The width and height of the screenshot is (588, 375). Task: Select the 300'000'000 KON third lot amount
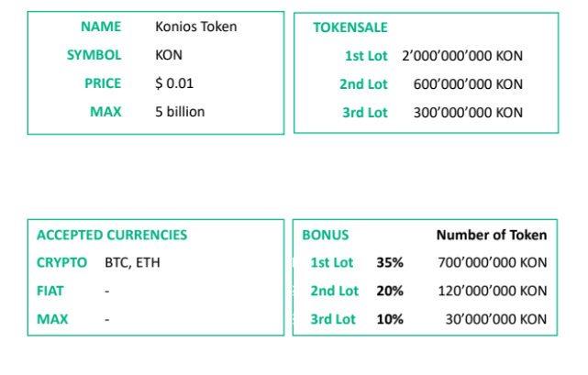pyautogui.click(x=468, y=113)
